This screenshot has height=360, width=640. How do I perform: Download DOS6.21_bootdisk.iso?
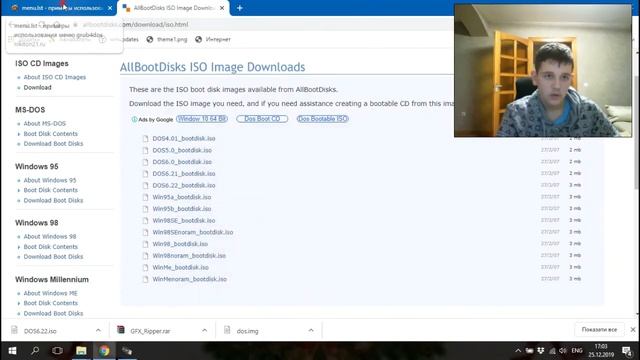pos(184,174)
